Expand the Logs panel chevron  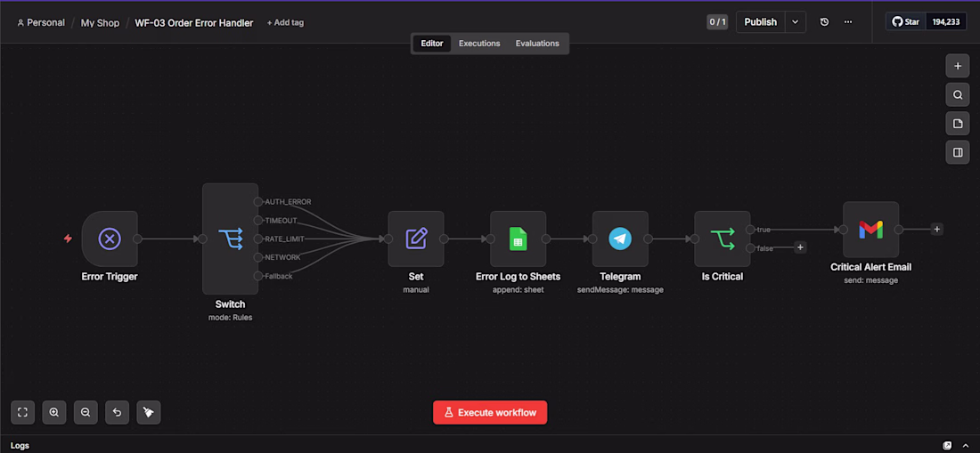(966, 446)
